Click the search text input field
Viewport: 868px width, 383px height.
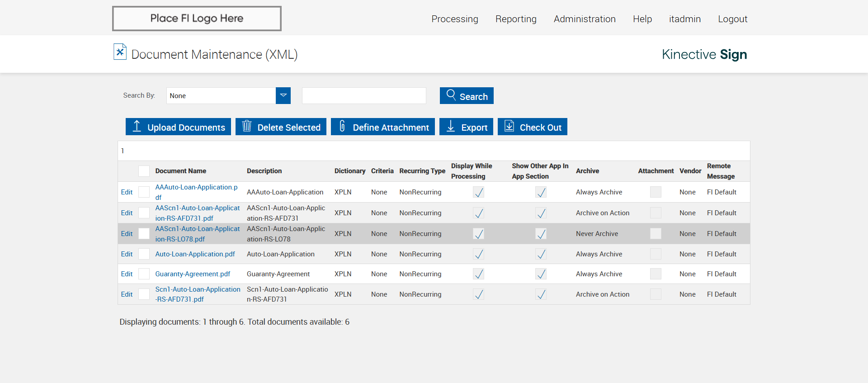click(364, 95)
